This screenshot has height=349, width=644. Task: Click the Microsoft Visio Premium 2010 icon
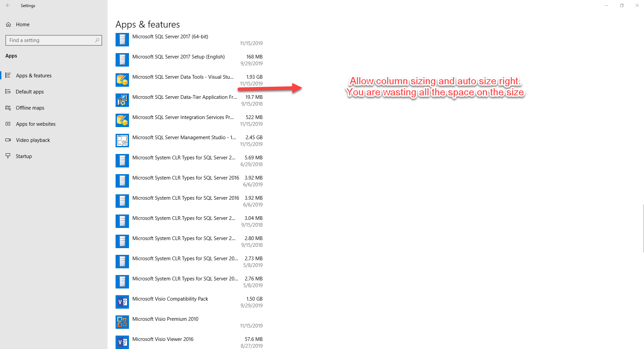122,322
